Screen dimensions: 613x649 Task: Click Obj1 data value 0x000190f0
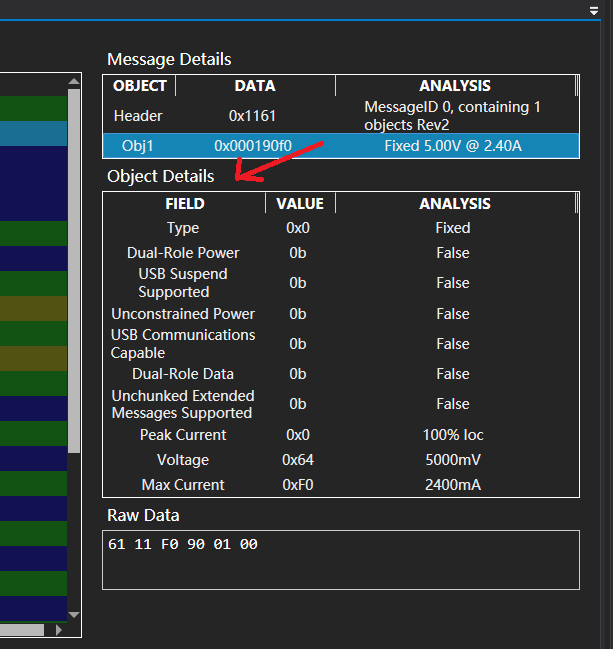pos(253,146)
